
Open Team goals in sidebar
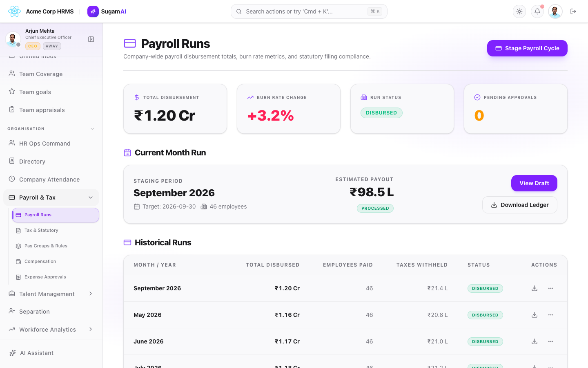51,92
